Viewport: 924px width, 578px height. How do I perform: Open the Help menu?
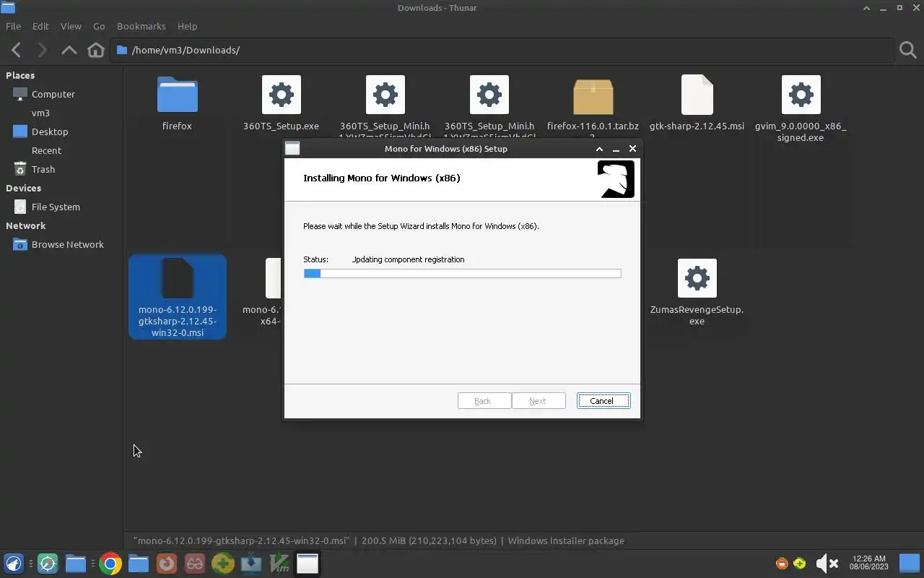(x=187, y=26)
